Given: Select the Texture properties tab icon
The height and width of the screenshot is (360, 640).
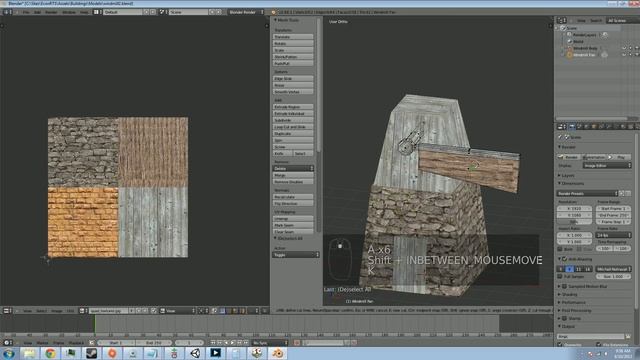Looking at the screenshot, I should (x=631, y=127).
